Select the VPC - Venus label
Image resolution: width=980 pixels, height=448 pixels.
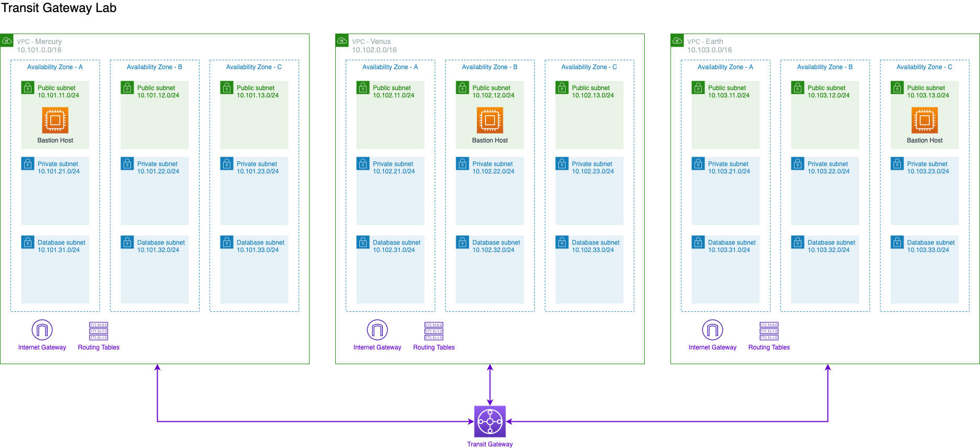(x=371, y=41)
